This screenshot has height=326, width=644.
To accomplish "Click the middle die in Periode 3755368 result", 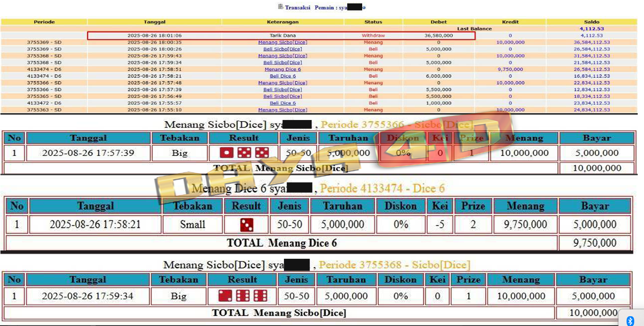I will 243,296.
